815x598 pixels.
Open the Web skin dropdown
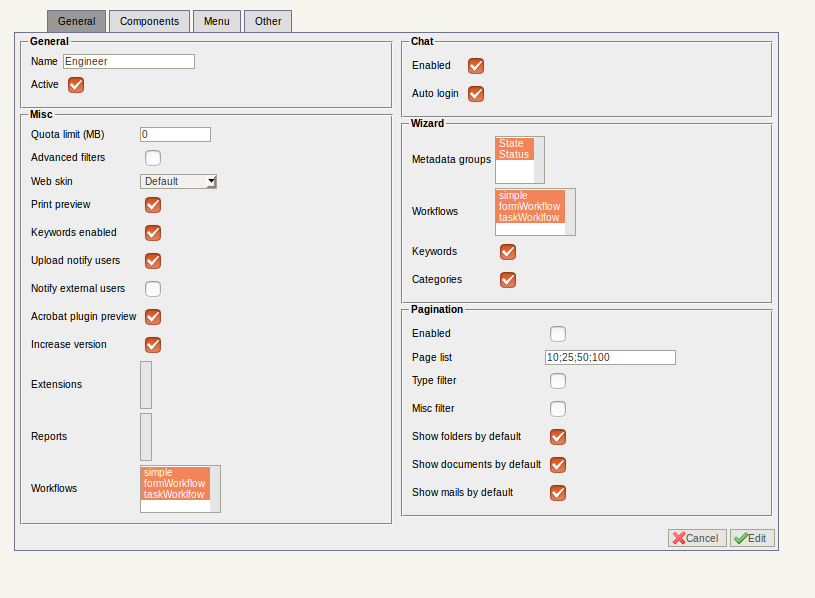(x=213, y=181)
